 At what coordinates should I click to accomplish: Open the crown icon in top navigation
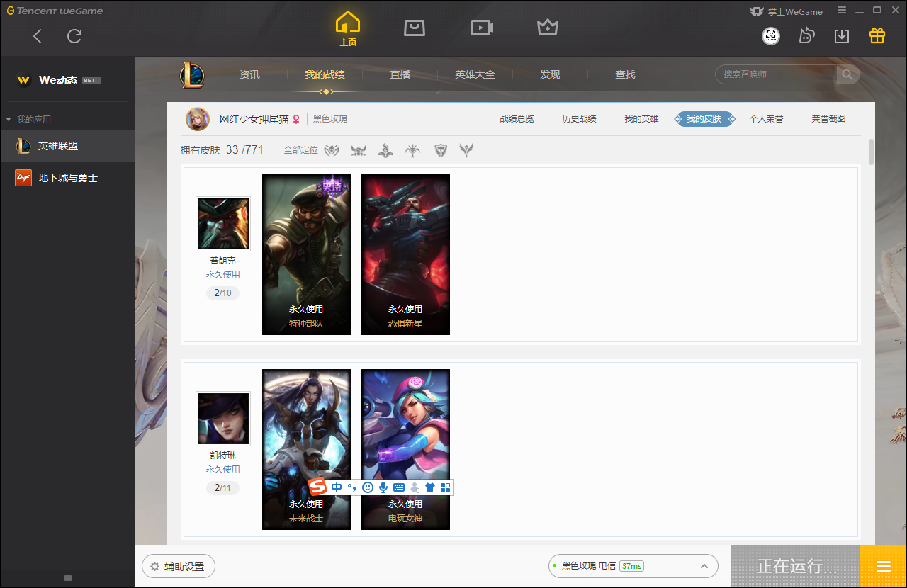(548, 28)
